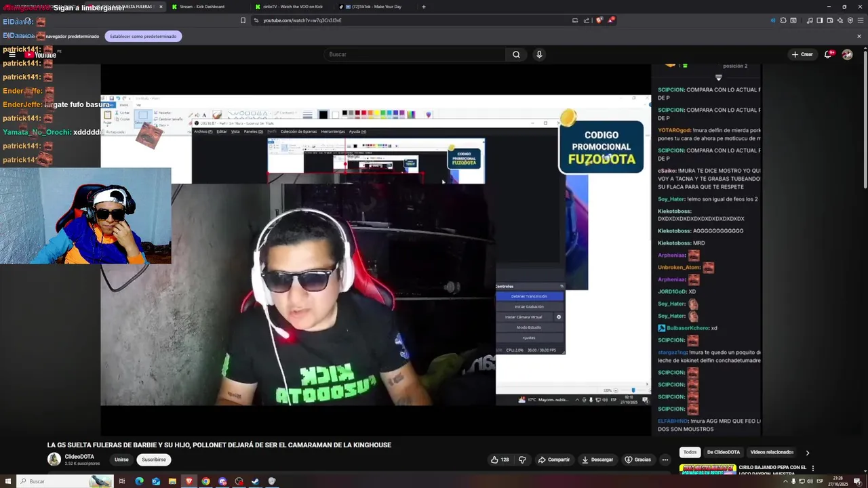This screenshot has width=868, height=488.
Task: Select the De ClideoDOTA filter chip
Action: coord(724,452)
